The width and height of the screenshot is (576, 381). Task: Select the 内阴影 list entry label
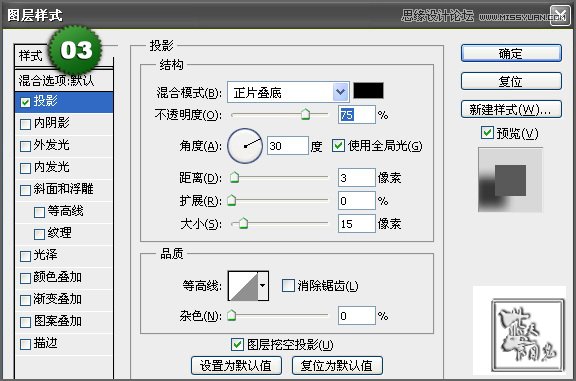point(51,123)
